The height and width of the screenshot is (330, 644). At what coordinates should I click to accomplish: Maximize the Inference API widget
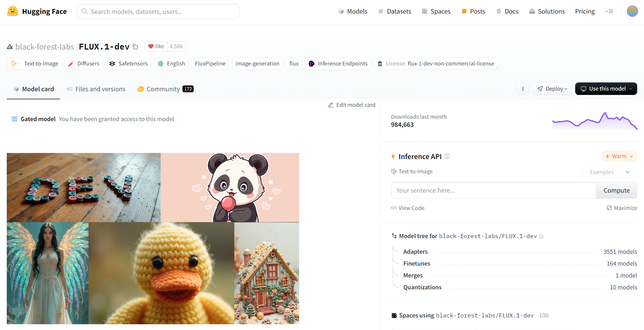(x=622, y=208)
